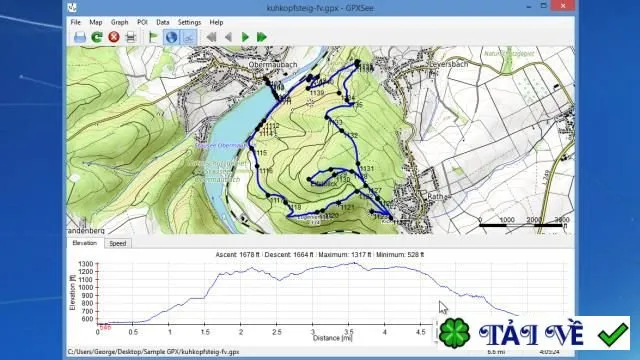Open the File menu
The width and height of the screenshot is (640, 360).
[x=76, y=22]
